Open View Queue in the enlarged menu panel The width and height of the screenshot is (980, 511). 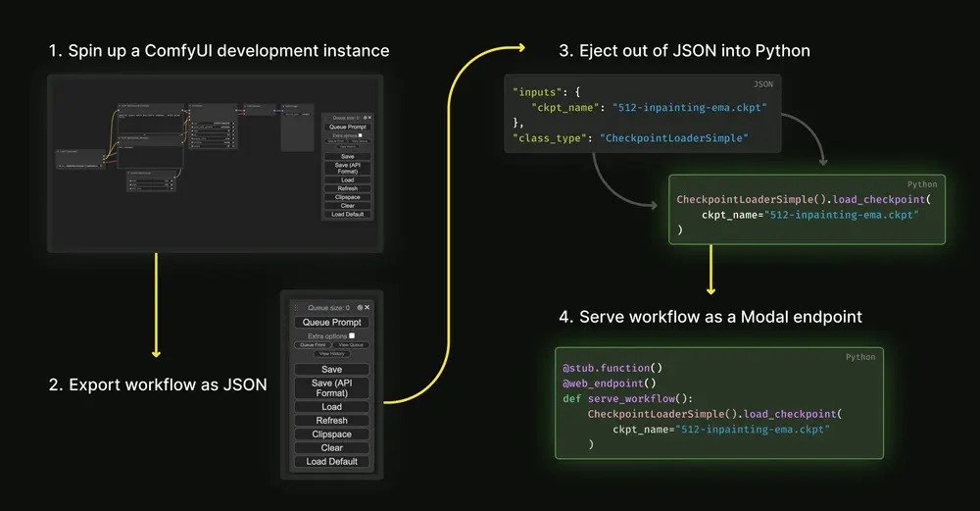pos(351,345)
